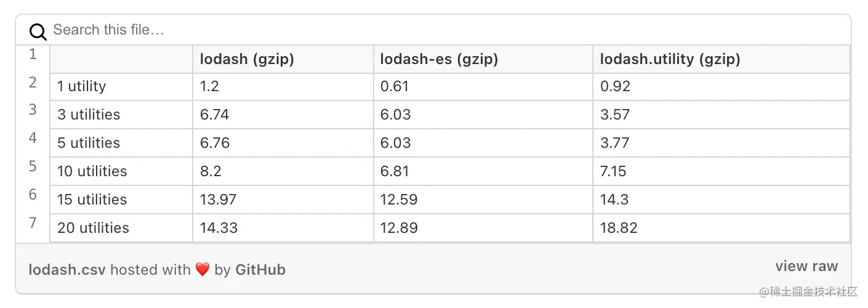This screenshot has height=308, width=868.
Task: Select the lodash.utility (gzip) column header
Action: pyautogui.click(x=670, y=59)
